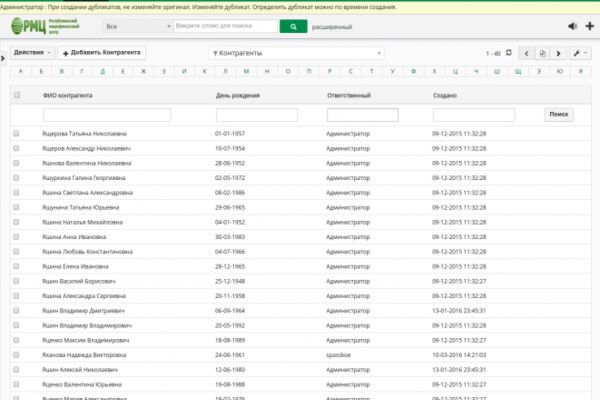This screenshot has width=600, height=400.
Task: Expand the left sidebar chevron
Action: click(x=3, y=58)
